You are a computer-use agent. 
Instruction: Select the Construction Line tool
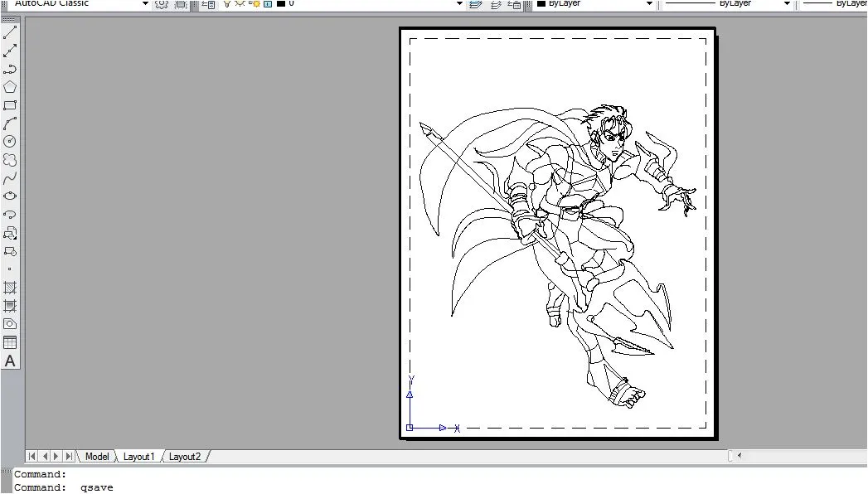pyautogui.click(x=10, y=51)
